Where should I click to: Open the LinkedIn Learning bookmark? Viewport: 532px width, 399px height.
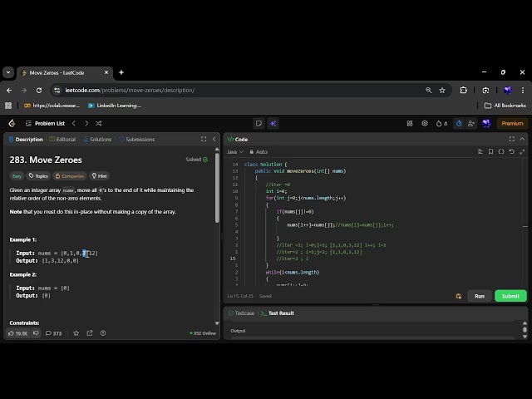pos(115,106)
